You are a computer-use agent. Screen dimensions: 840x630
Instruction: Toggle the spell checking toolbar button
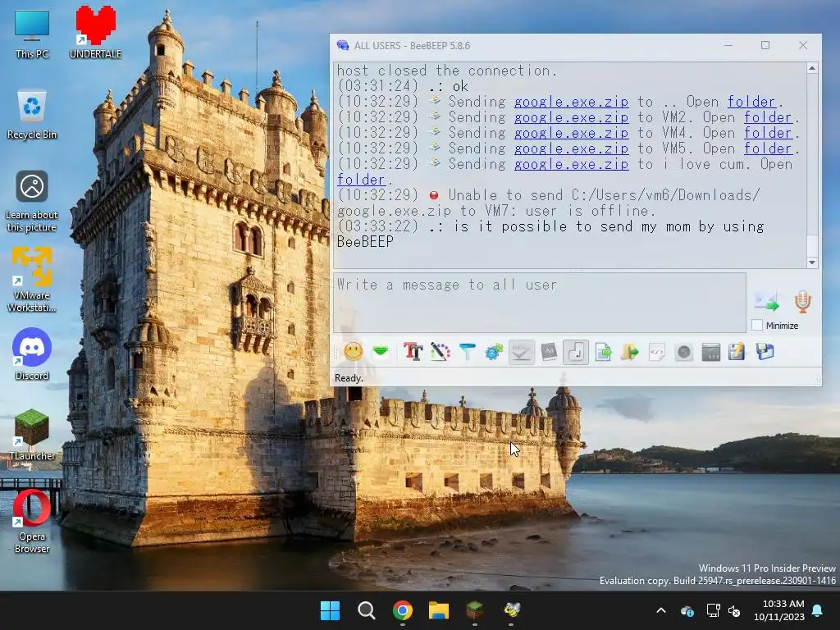[521, 352]
